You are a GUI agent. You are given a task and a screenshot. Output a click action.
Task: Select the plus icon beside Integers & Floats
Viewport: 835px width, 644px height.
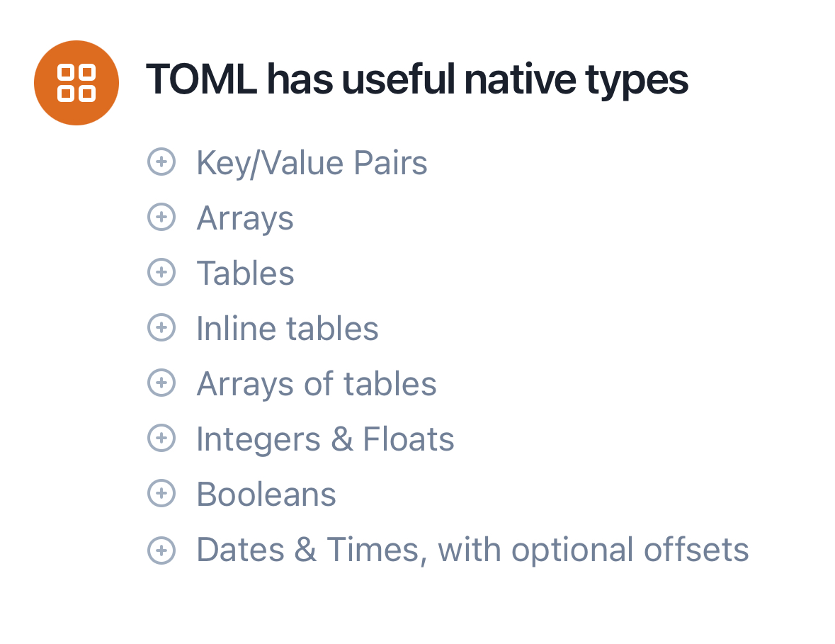pyautogui.click(x=161, y=438)
